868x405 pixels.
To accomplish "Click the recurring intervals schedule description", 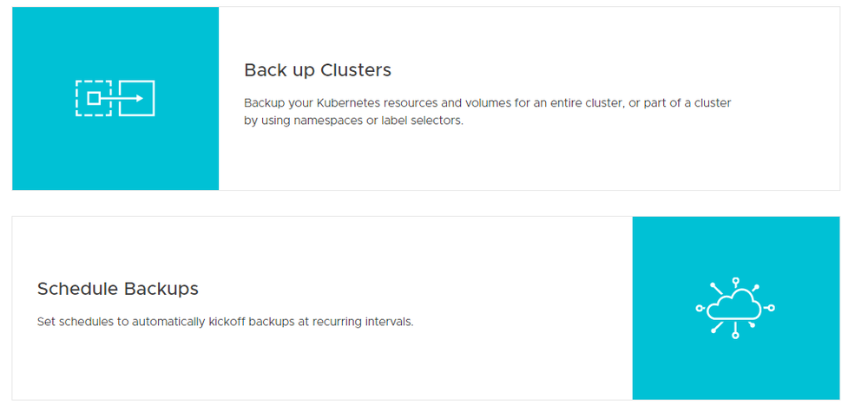I will 226,322.
